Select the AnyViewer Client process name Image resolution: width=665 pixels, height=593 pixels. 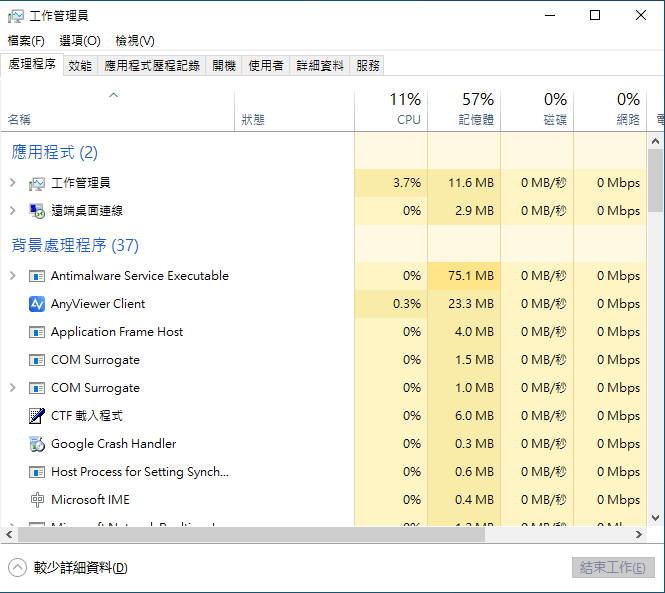click(98, 304)
